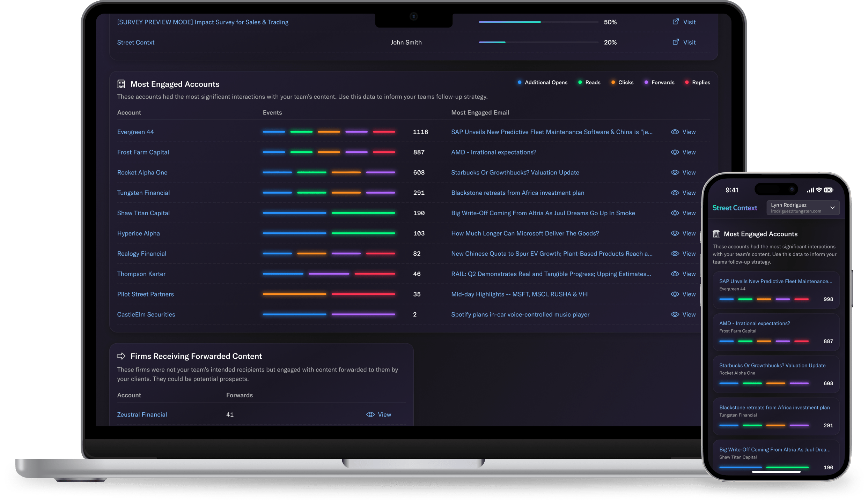Open the Impact Survey for Sales & Trading link
This screenshot has height=501, width=868.
tap(203, 22)
